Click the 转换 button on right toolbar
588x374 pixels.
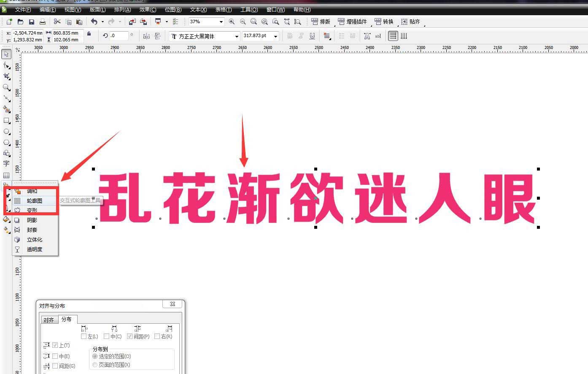tap(384, 22)
